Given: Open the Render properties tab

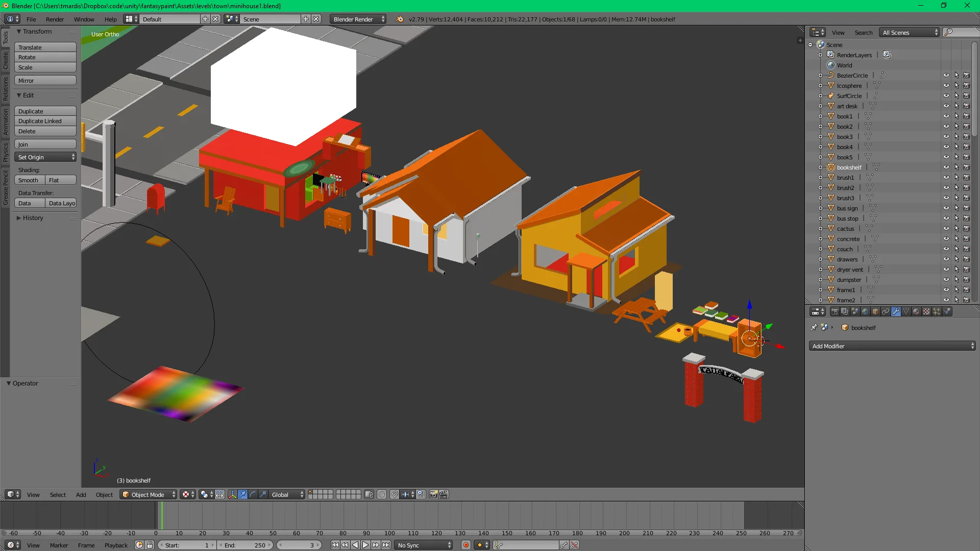Looking at the screenshot, I should (835, 312).
